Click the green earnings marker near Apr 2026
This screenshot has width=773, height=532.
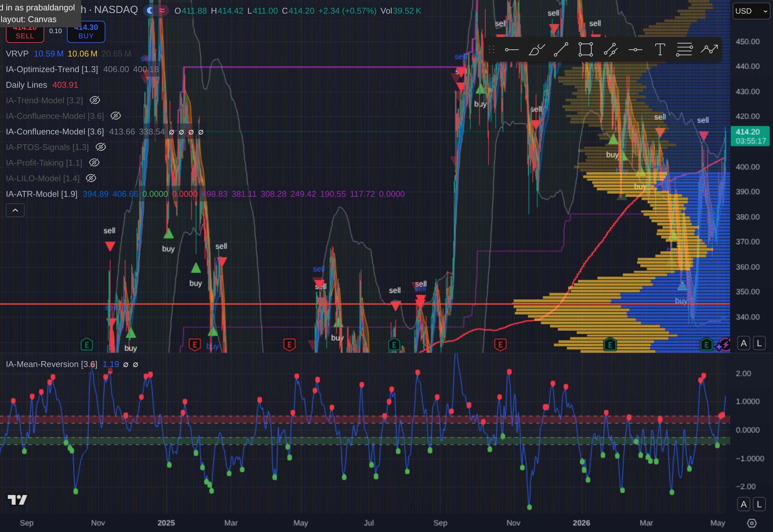point(706,345)
